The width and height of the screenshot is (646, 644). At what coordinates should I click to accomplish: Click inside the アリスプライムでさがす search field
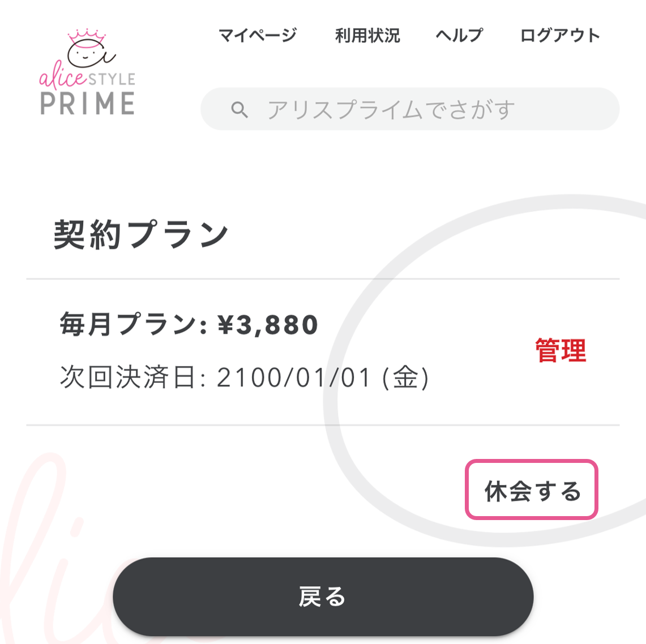click(x=396, y=108)
